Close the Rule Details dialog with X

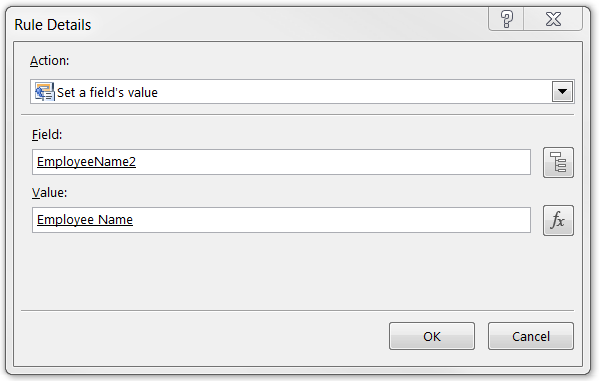pos(553,19)
